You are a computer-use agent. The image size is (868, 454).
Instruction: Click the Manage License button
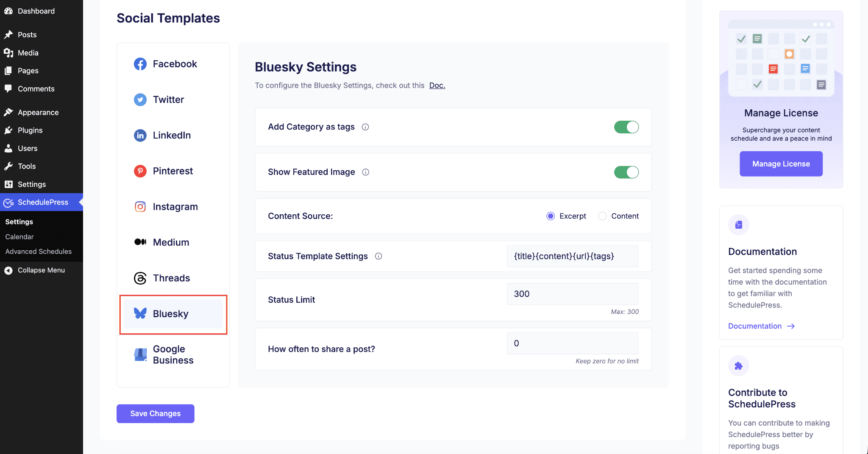pyautogui.click(x=781, y=164)
